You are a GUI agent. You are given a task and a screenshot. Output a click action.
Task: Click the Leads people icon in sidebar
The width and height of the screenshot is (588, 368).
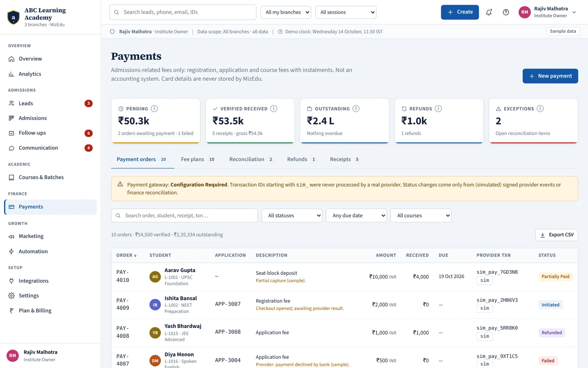[x=11, y=103]
